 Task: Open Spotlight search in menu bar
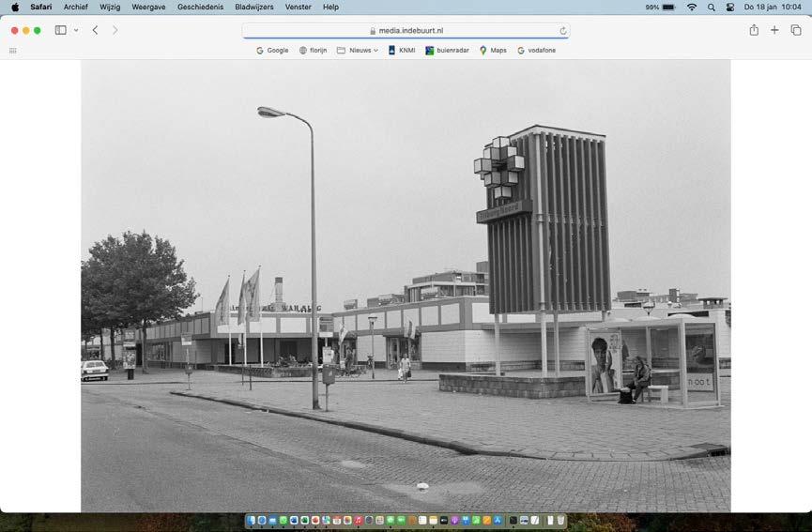click(712, 8)
